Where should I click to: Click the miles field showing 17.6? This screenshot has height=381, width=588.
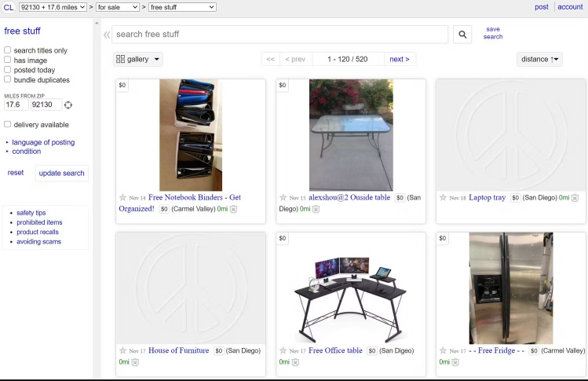click(16, 104)
